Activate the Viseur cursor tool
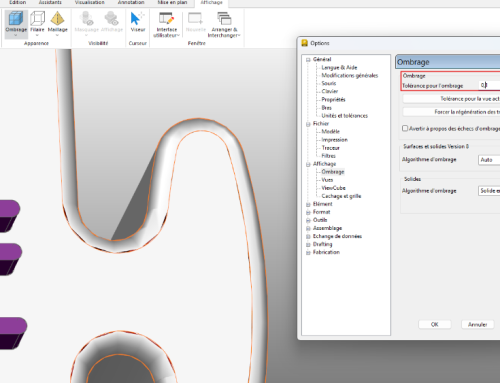 [137, 18]
